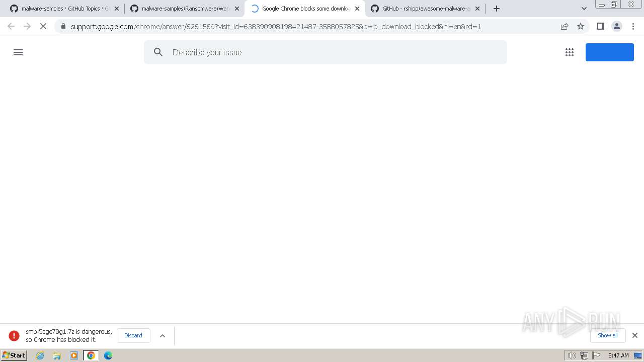Click the 8:47 AM clock
This screenshot has width=644, height=362.
618,355
